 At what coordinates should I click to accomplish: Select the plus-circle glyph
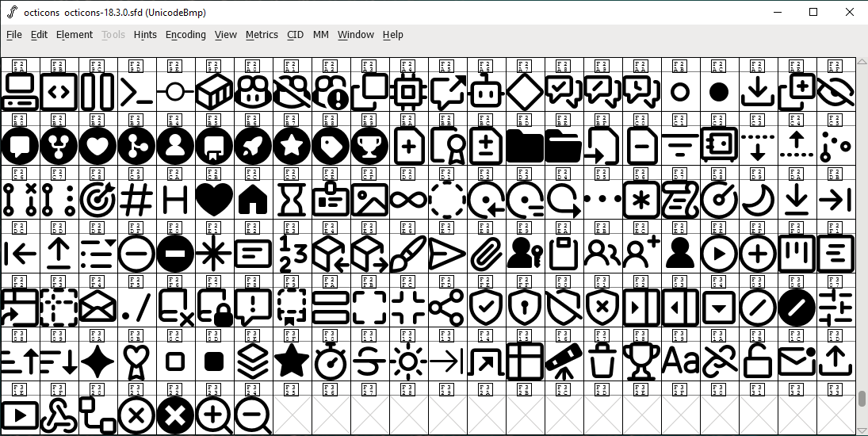coord(757,254)
